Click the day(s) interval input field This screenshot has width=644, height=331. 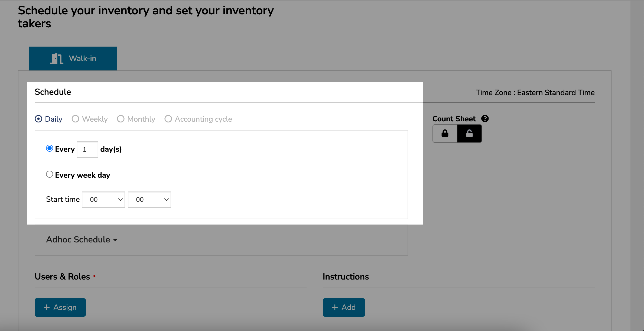[87, 149]
